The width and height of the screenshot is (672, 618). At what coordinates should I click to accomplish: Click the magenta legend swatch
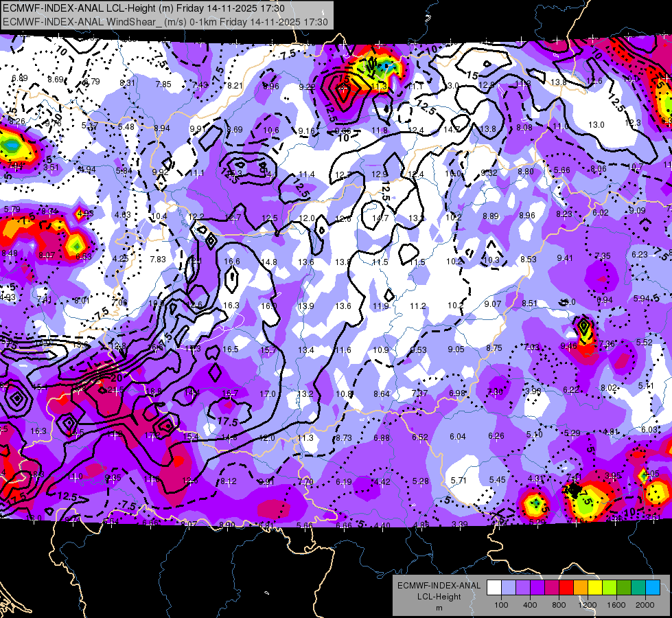pos(552,588)
